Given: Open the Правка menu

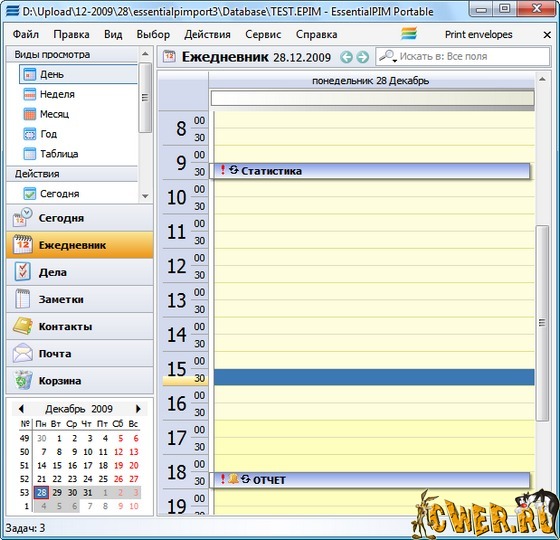Looking at the screenshot, I should coord(71,34).
